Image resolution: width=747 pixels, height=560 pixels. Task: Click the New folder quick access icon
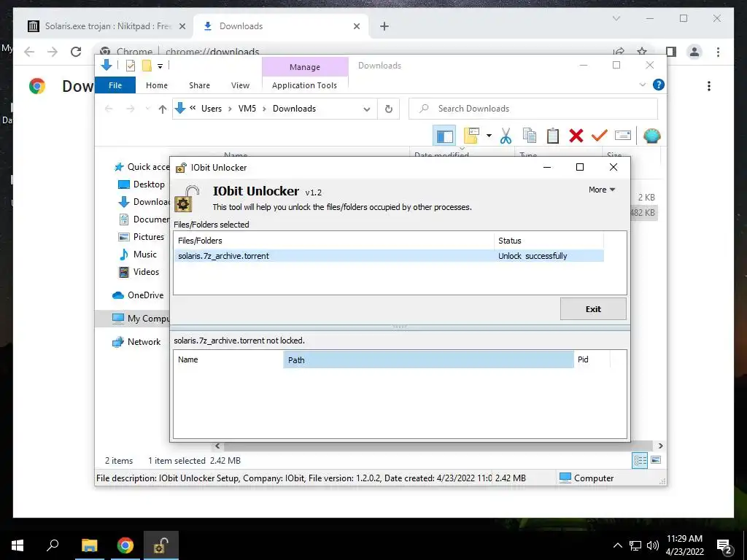pyautogui.click(x=147, y=66)
